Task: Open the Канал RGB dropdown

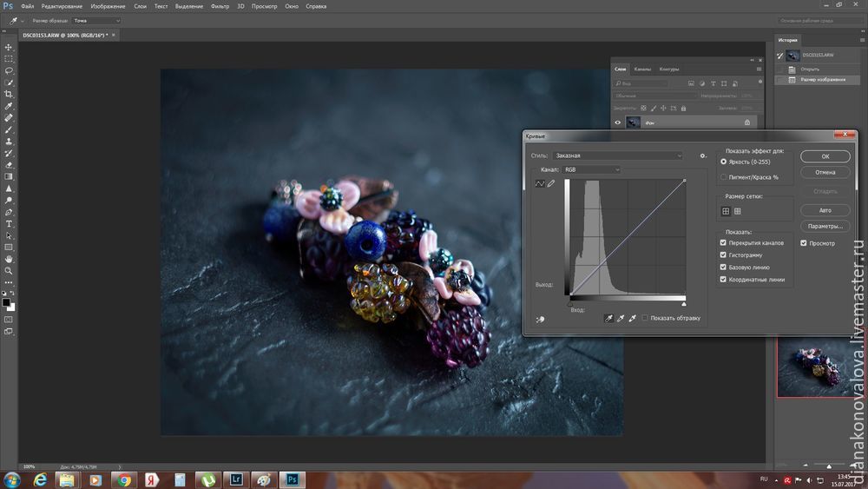Action: pos(591,170)
